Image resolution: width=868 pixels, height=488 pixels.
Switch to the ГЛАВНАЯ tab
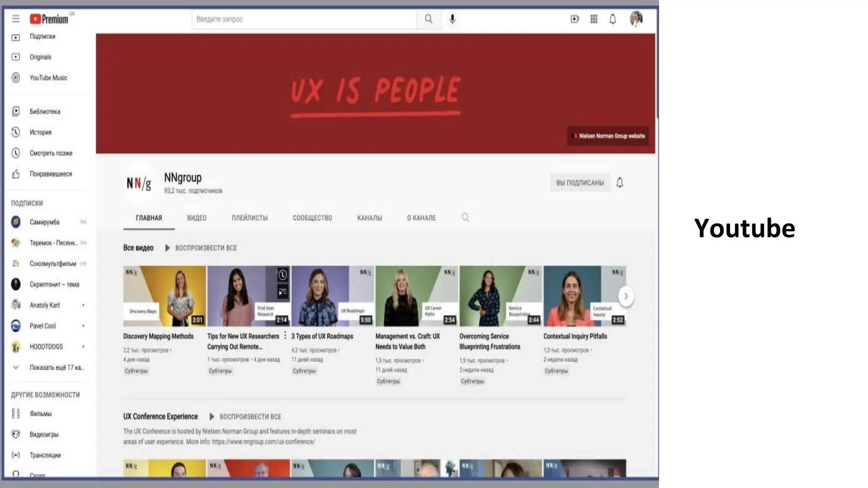[x=149, y=218]
